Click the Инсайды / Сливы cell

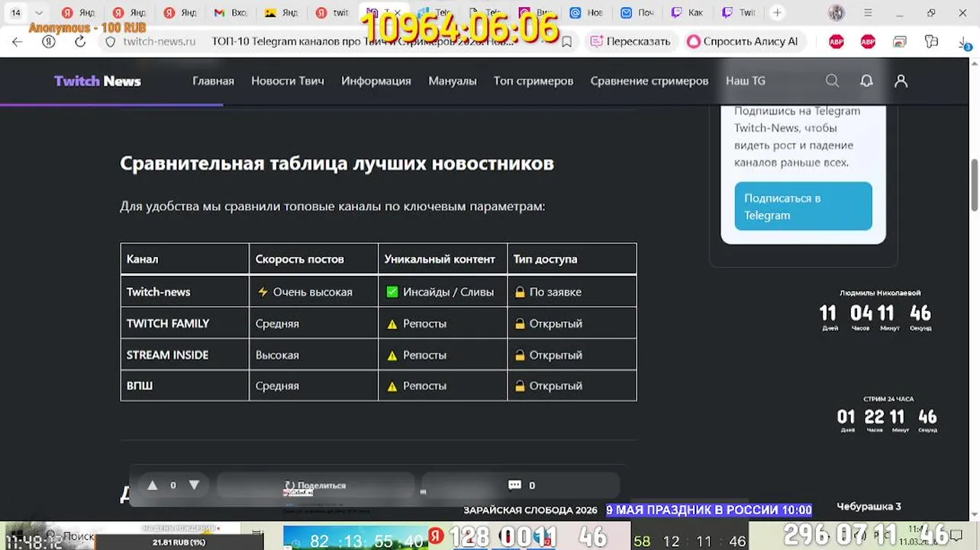click(443, 292)
